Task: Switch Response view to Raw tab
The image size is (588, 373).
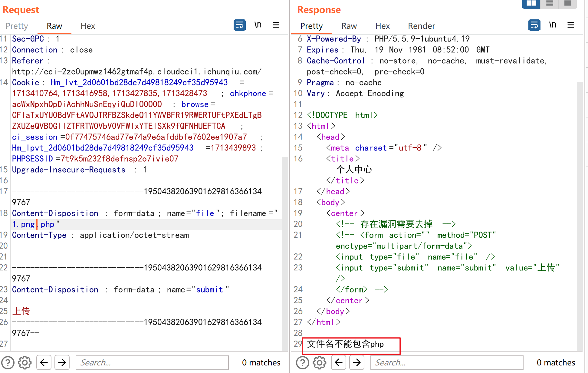Action: (349, 26)
